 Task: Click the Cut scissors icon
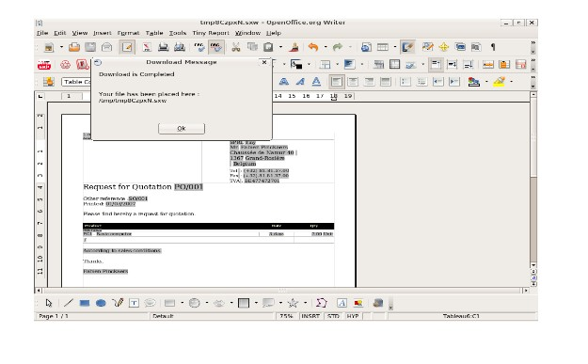[x=235, y=47]
